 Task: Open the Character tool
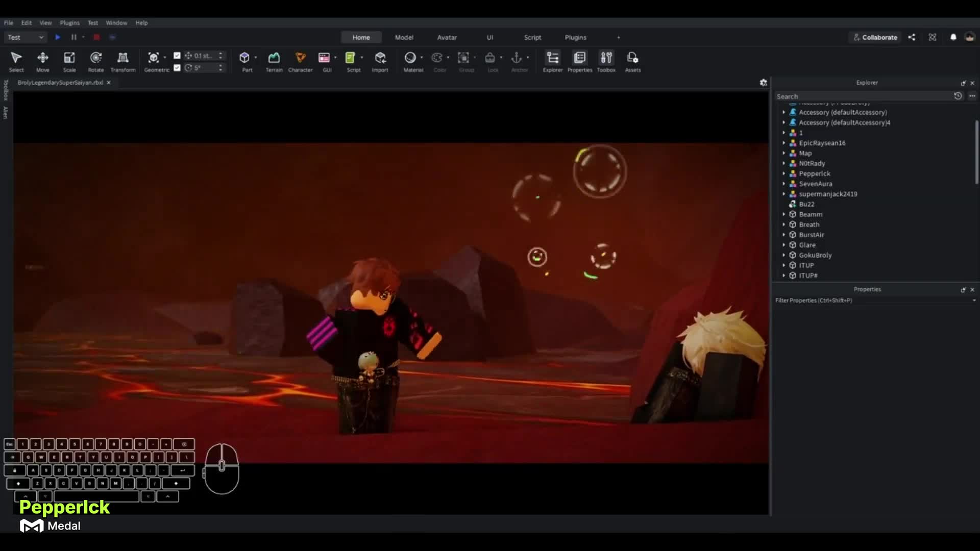pos(300,62)
